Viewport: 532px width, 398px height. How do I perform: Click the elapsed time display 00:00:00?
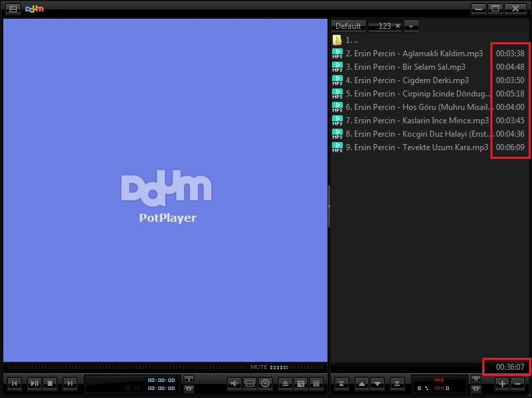point(162,380)
